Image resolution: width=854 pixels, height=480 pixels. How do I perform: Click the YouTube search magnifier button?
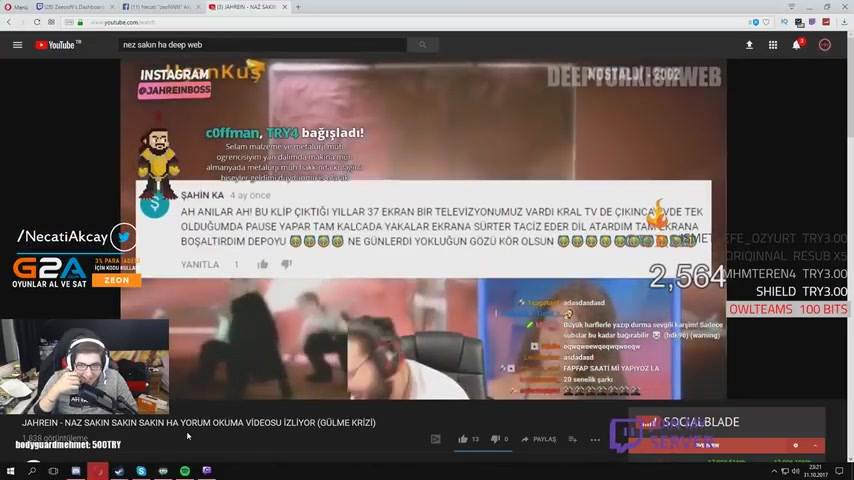click(x=423, y=45)
